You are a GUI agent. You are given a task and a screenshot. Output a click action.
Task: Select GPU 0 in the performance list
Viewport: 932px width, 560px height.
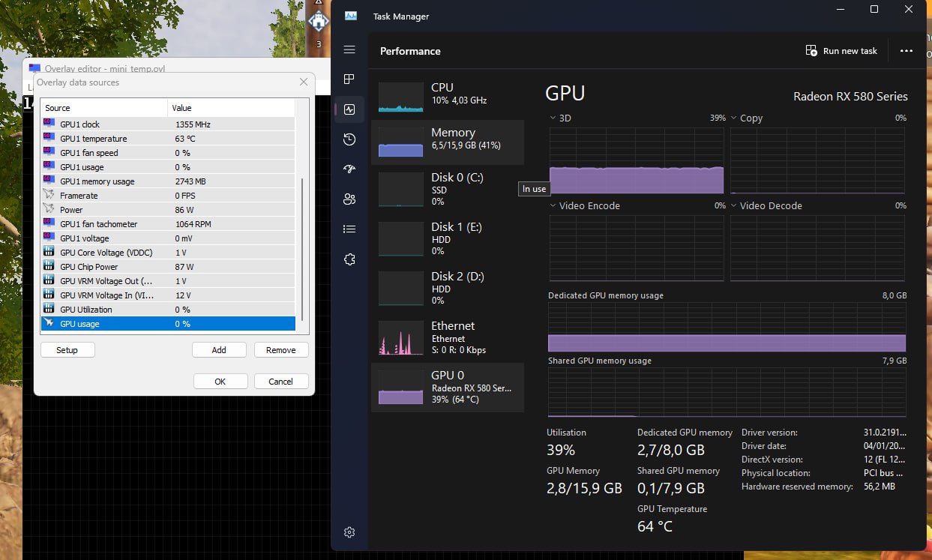pyautogui.click(x=448, y=387)
